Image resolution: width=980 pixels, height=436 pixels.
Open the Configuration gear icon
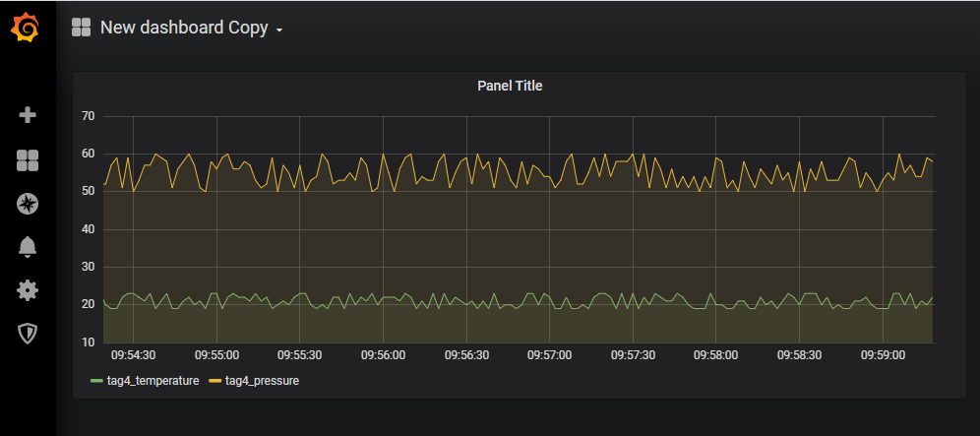click(x=28, y=290)
